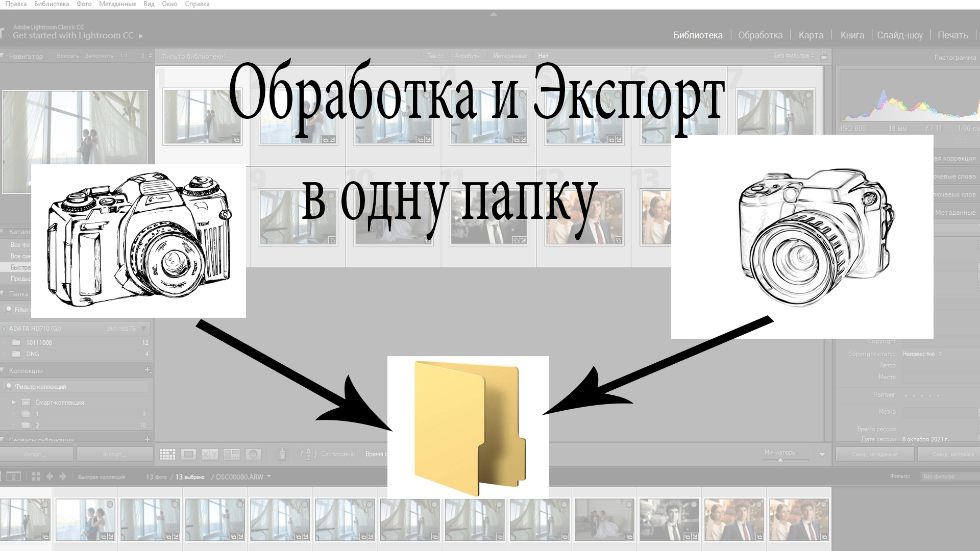Click the Экспорт button

[x=114, y=454]
